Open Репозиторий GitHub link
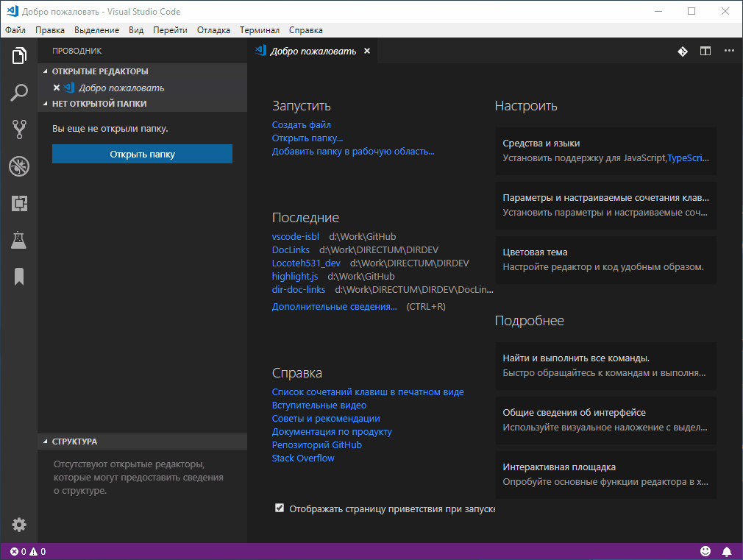743x560 pixels. (316, 445)
